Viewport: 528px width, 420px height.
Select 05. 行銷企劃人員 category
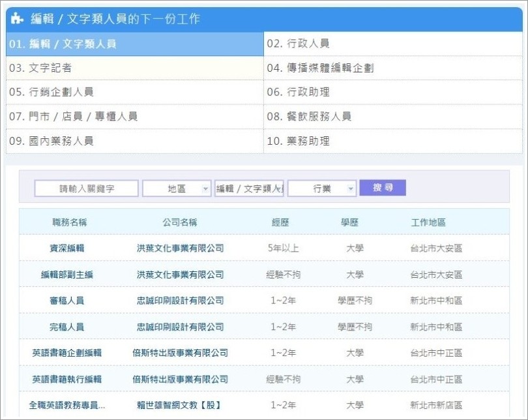(x=51, y=92)
